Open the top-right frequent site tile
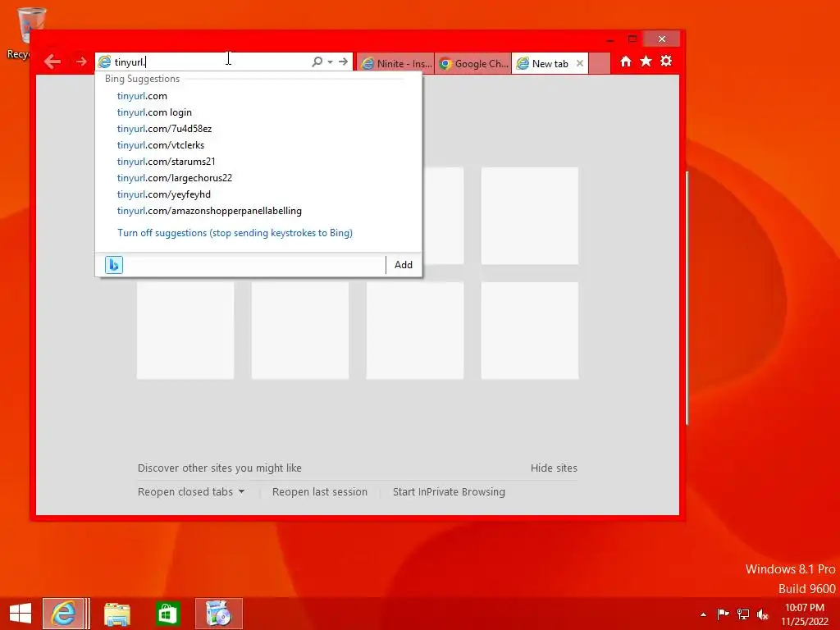This screenshot has width=840, height=630. coord(530,216)
